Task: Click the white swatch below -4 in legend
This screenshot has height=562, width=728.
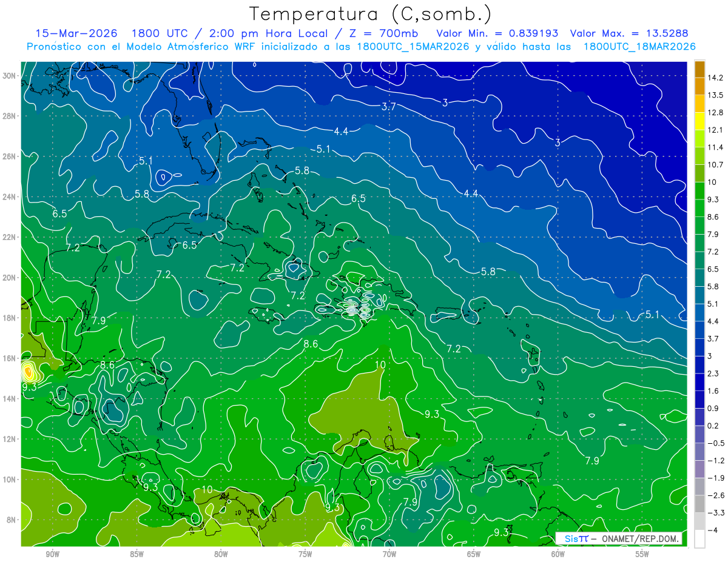Action: point(699,538)
